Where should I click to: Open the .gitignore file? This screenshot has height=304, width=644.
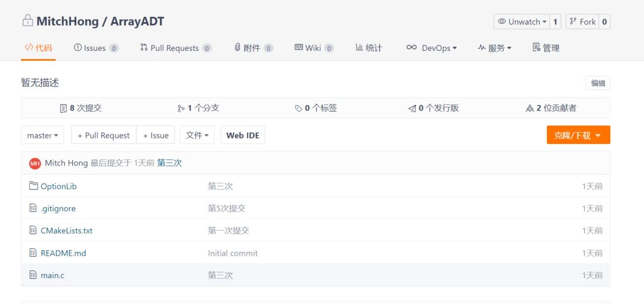[58, 208]
